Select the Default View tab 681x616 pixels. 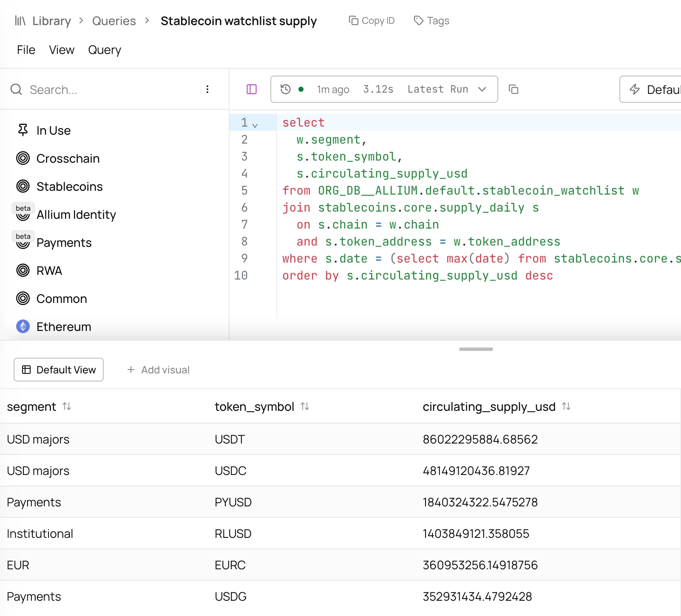click(x=59, y=370)
